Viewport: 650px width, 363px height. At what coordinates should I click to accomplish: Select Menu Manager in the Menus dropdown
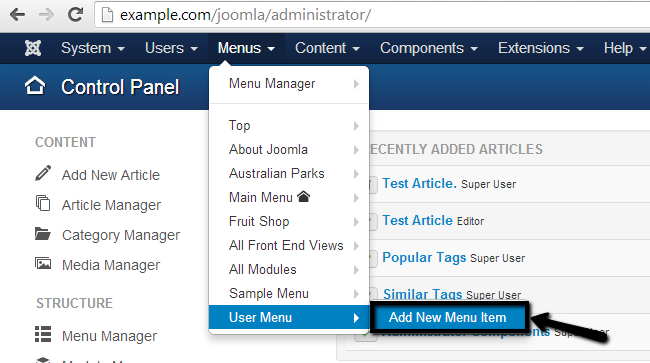[x=289, y=84]
